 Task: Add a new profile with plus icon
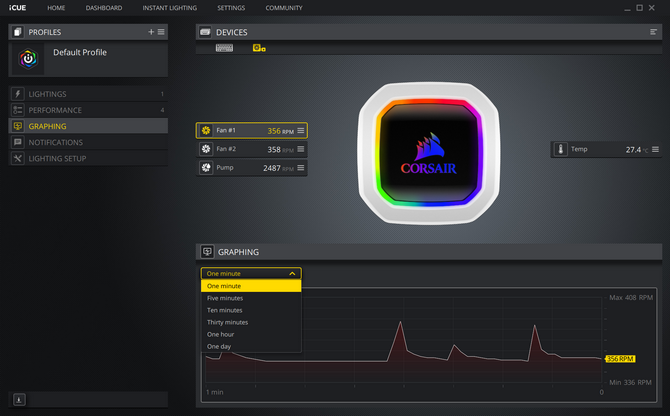pyautogui.click(x=151, y=32)
